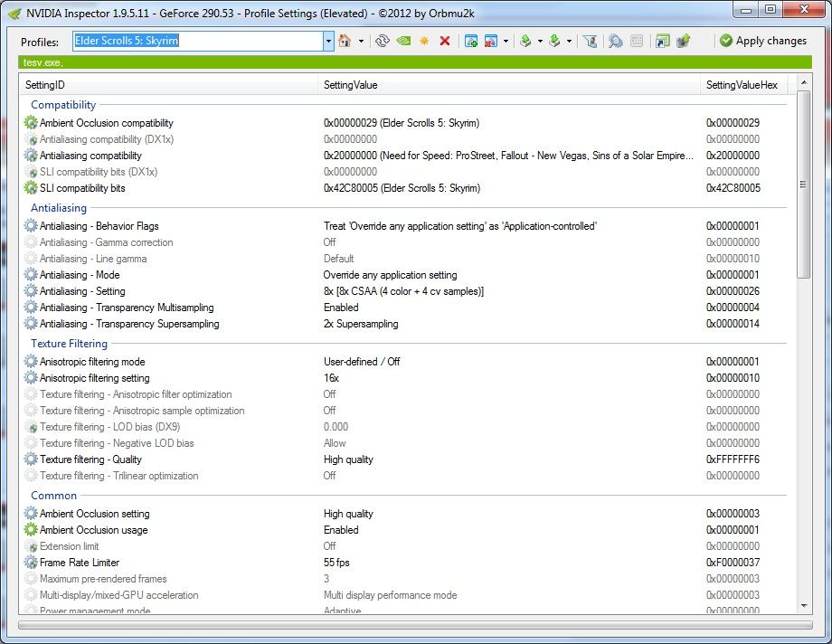This screenshot has width=832, height=644.
Task: Select 'User-defined / Off' filtering mode value
Action: click(362, 362)
